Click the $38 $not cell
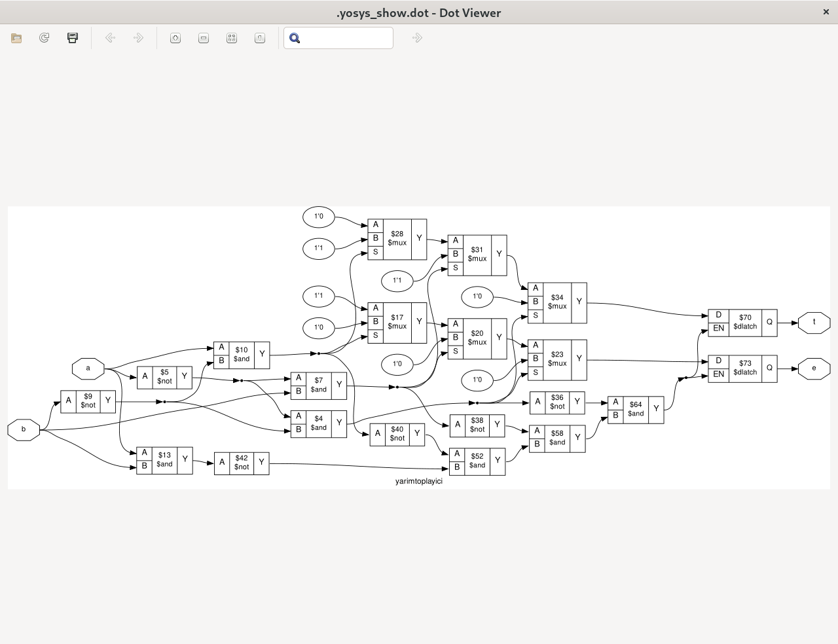838x644 pixels. tap(477, 425)
